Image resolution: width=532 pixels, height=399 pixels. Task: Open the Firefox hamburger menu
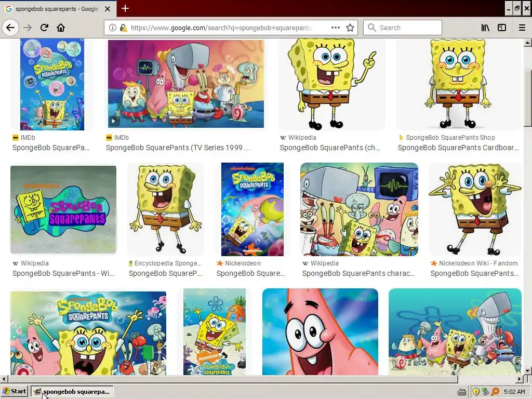click(x=522, y=28)
